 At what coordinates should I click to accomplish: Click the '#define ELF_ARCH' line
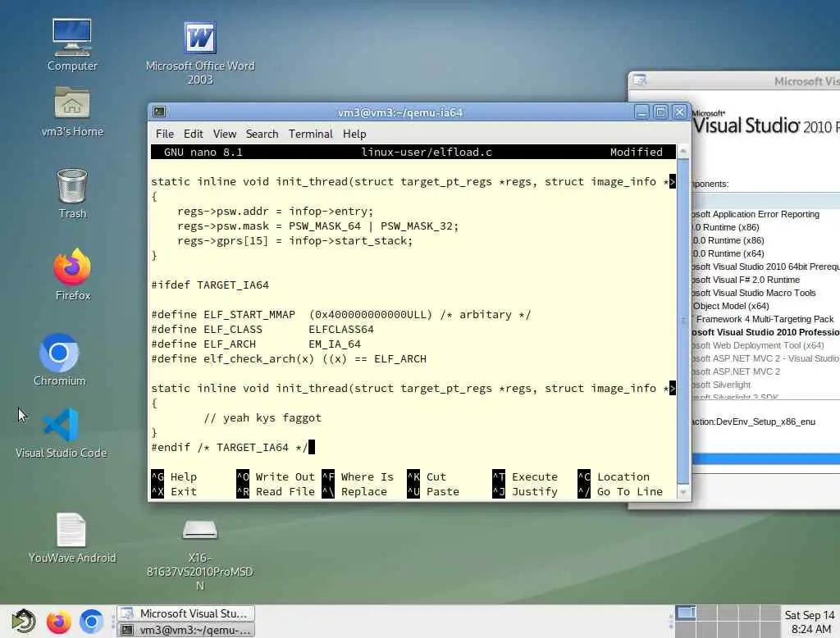pyautogui.click(x=256, y=344)
